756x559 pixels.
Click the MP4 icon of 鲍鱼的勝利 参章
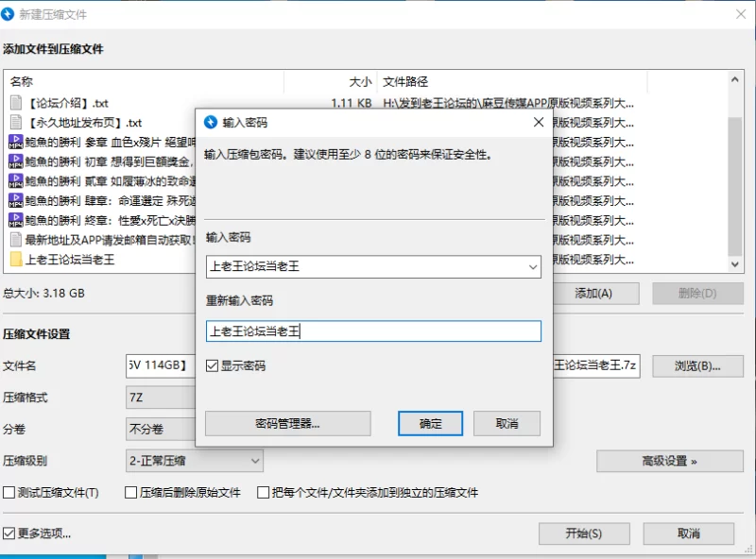click(x=15, y=143)
